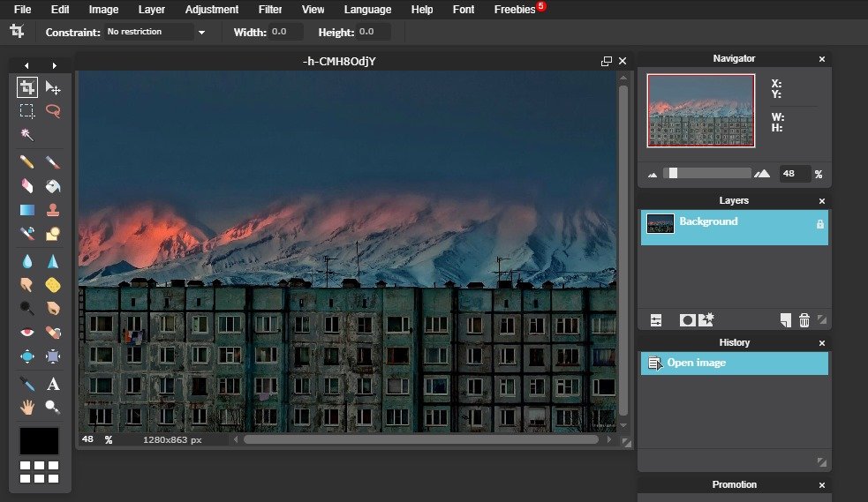The width and height of the screenshot is (868, 502).
Task: Click the toolbar's left collapse arrow
Action: click(26, 65)
